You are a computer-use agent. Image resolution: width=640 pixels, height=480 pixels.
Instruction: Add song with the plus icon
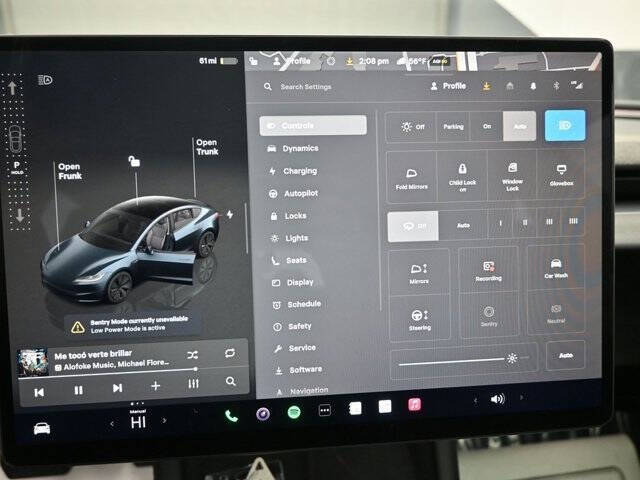(156, 386)
